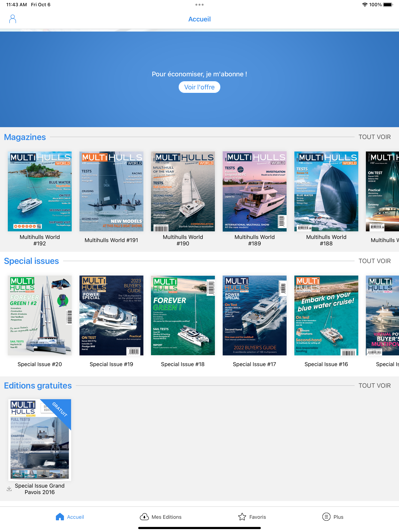Tap the Accueil home icon in tab bar

(x=60, y=517)
